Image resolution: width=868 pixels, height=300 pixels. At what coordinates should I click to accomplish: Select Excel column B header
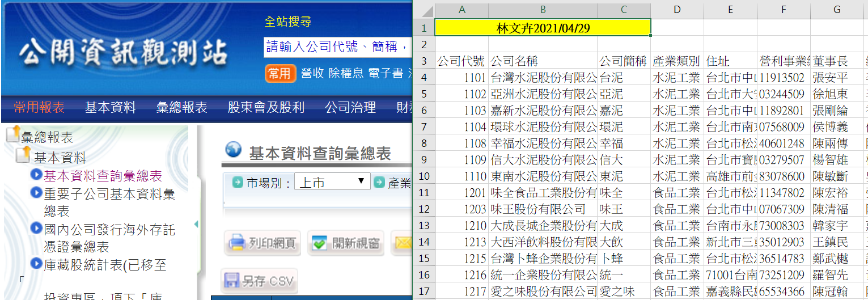[543, 10]
